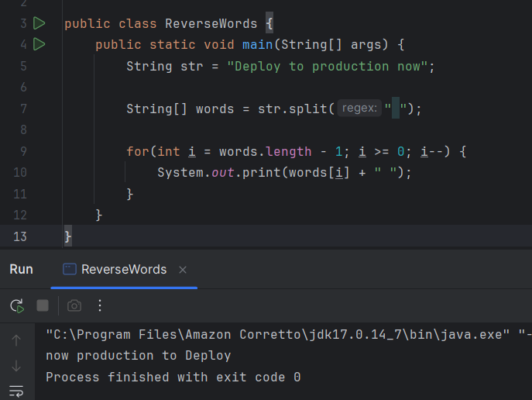
Task: Click the run icon beside the ReverseWords class
Action: (x=39, y=23)
